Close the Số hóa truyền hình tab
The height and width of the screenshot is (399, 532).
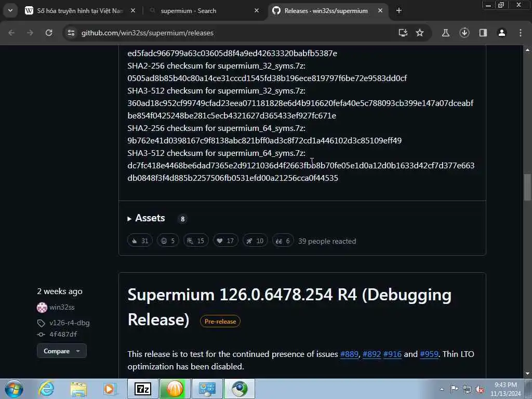(133, 11)
